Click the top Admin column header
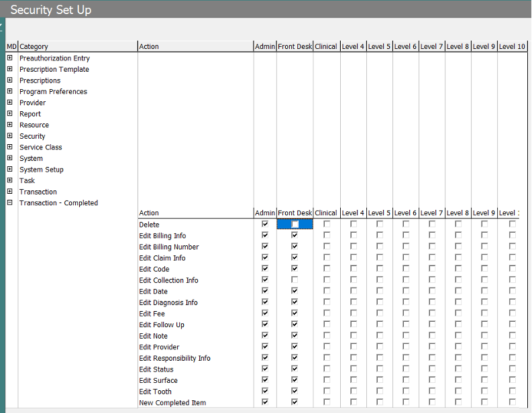The height and width of the screenshot is (413, 532). pos(265,46)
